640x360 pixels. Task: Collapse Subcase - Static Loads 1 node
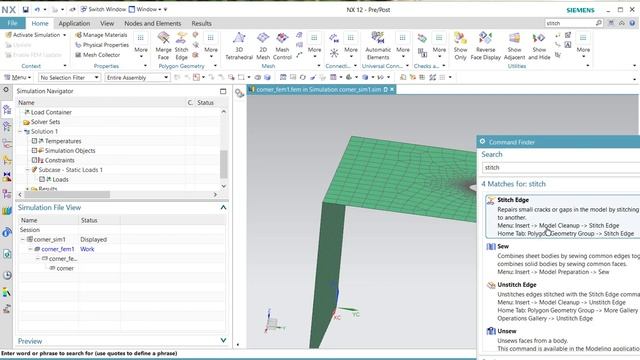click(28, 170)
